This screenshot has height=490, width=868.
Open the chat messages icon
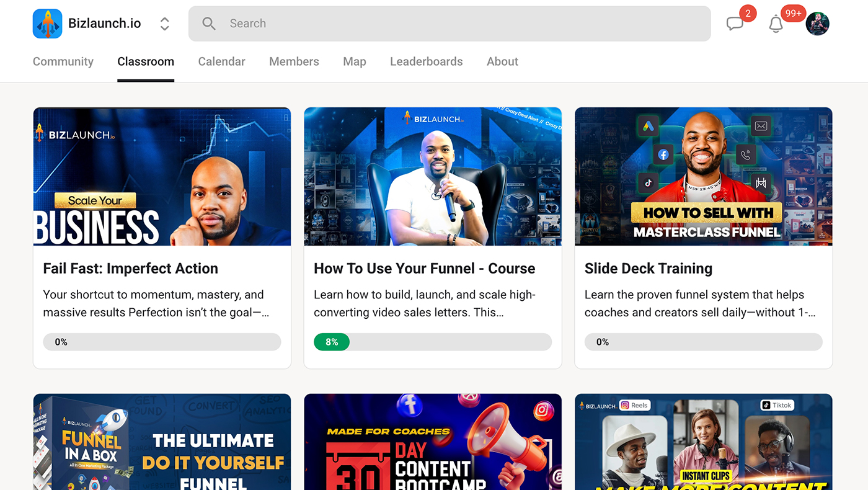point(735,24)
